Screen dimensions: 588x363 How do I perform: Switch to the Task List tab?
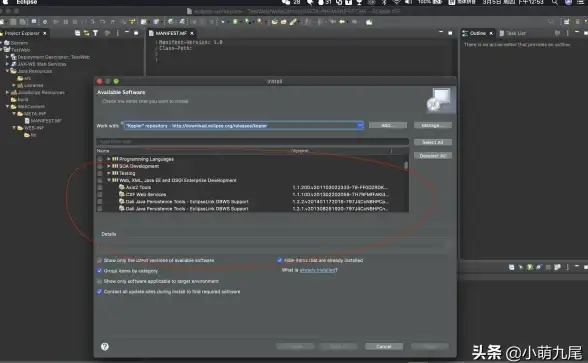pyautogui.click(x=513, y=33)
